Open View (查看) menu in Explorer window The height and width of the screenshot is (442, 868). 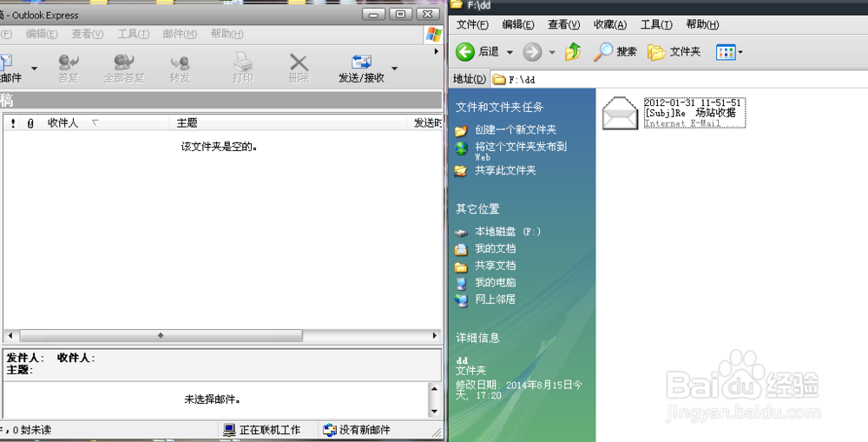click(564, 24)
